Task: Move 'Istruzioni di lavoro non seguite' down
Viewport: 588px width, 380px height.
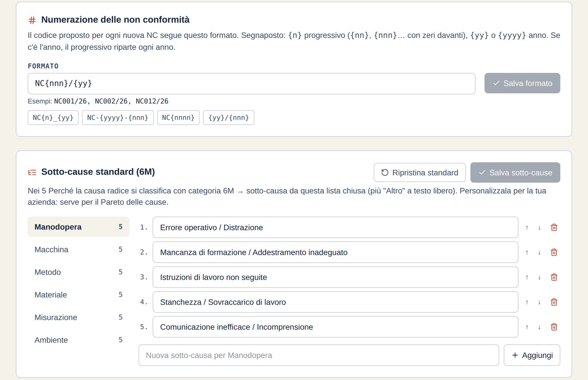Action: 539,277
